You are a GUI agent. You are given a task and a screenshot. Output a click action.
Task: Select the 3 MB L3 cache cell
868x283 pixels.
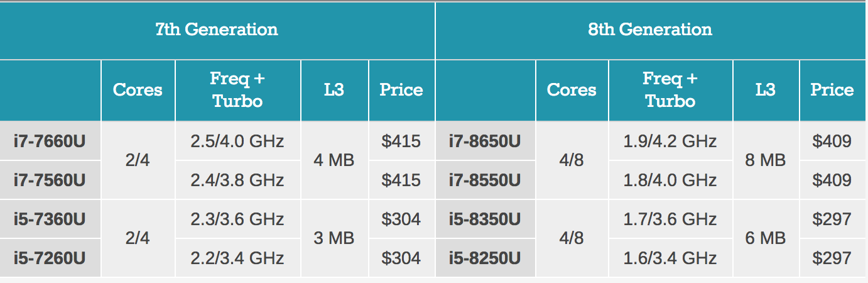[334, 238]
